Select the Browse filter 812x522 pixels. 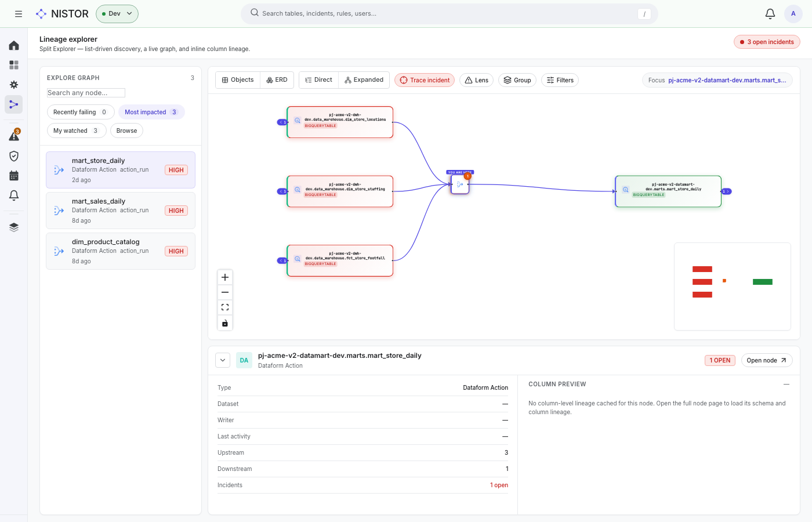126,130
